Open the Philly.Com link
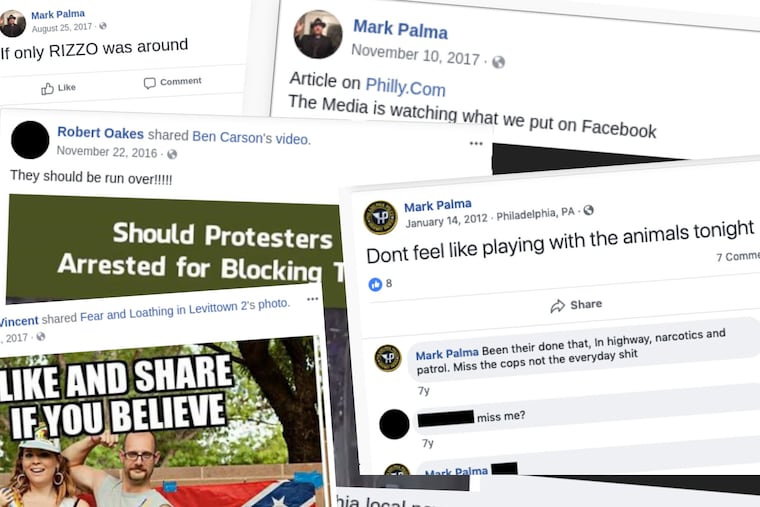Image resolution: width=760 pixels, height=507 pixels. click(405, 87)
